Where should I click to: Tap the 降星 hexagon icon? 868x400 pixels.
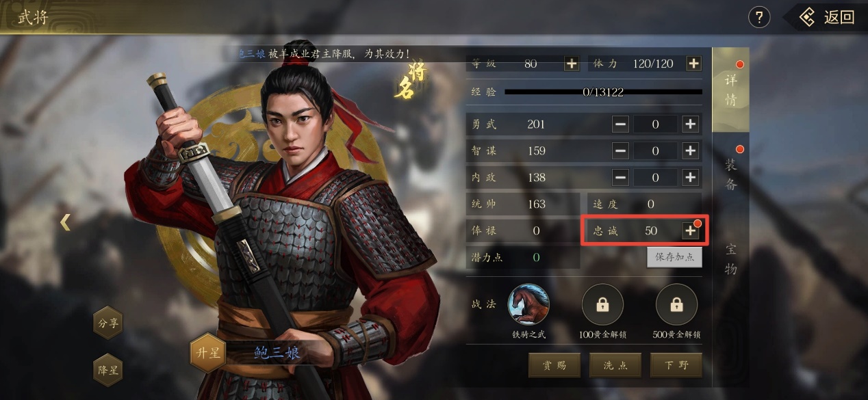(x=108, y=370)
